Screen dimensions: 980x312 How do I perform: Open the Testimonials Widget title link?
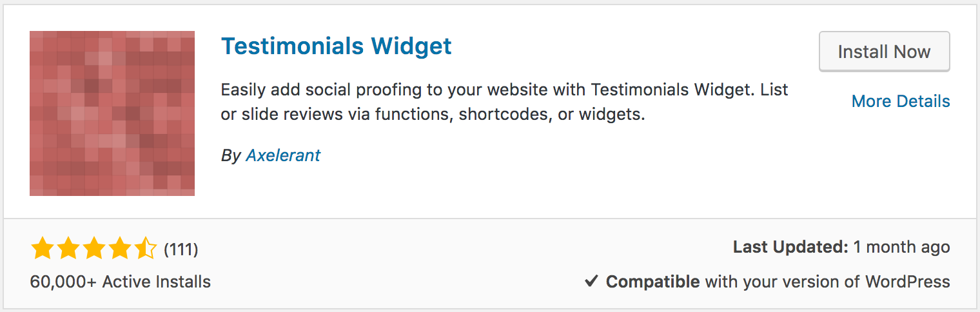pos(336,46)
